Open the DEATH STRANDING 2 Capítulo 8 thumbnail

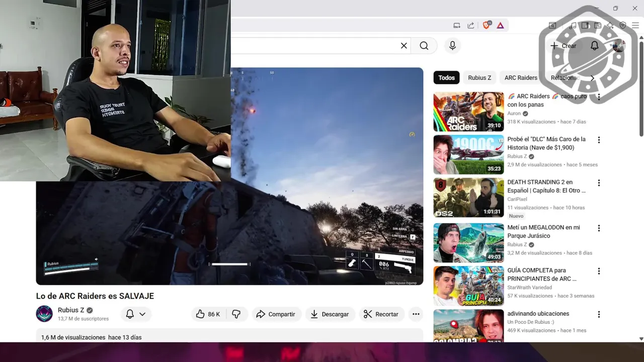[x=468, y=198]
